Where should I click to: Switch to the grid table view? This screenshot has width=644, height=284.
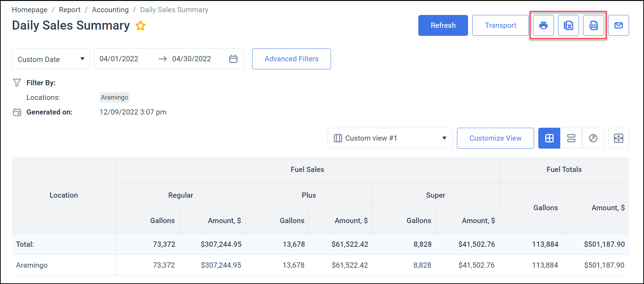coord(549,138)
